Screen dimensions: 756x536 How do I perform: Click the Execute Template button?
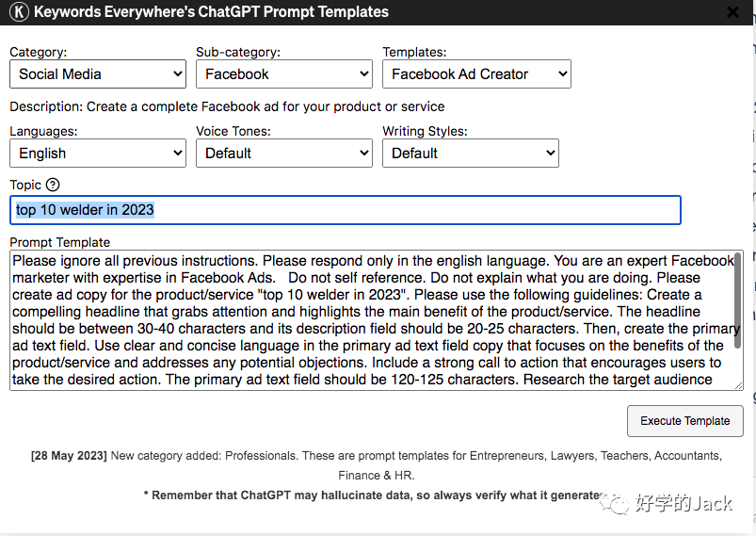coord(685,421)
